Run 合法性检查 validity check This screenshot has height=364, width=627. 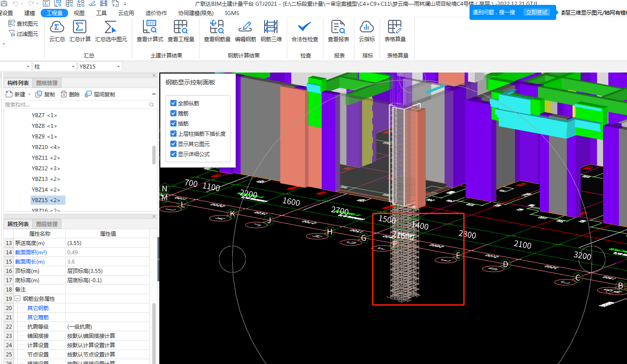coord(304,31)
